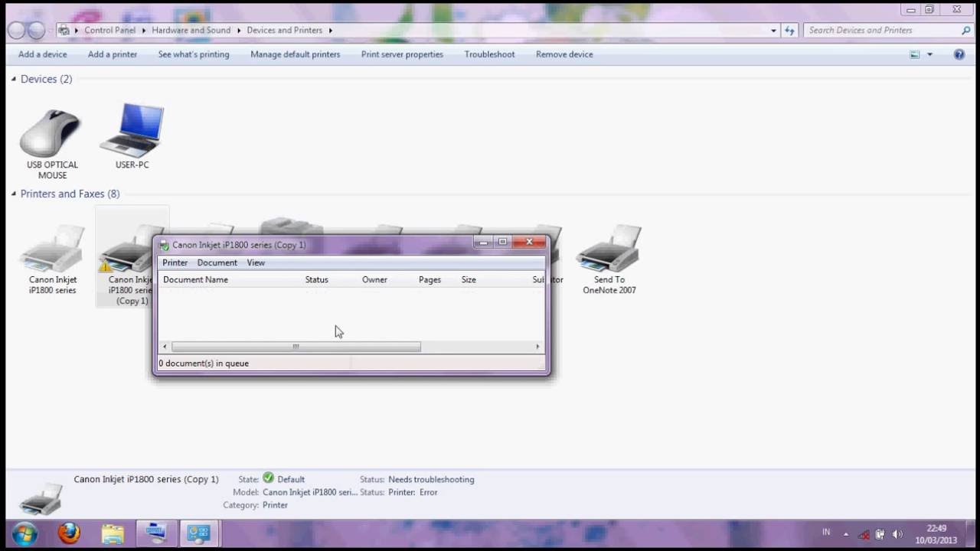Sort by Document Name column header
The image size is (980, 551).
click(x=230, y=280)
